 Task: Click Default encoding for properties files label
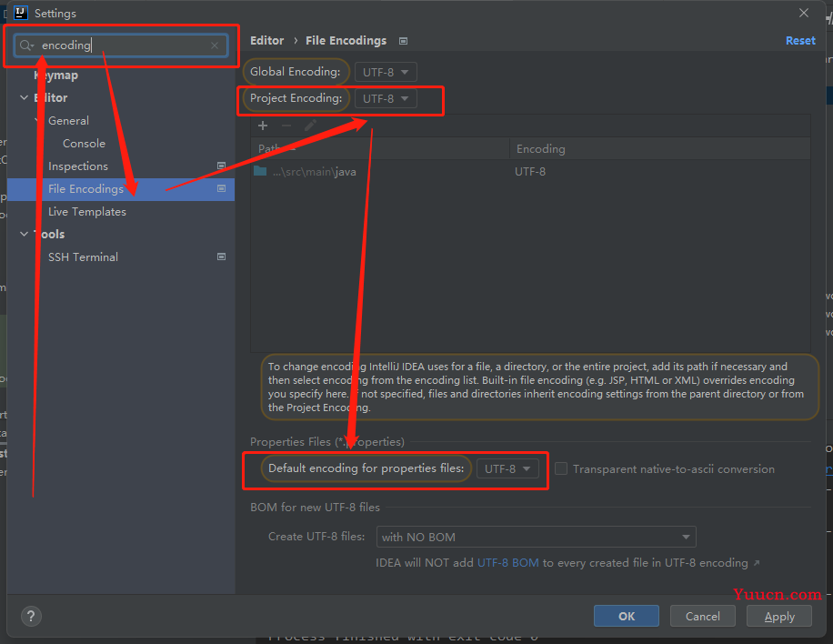click(x=366, y=468)
